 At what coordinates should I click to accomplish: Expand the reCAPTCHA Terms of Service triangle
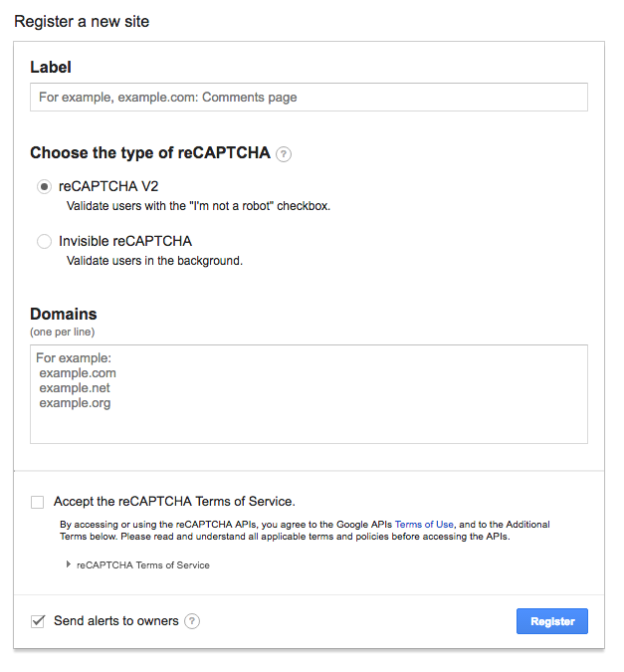click(x=68, y=564)
